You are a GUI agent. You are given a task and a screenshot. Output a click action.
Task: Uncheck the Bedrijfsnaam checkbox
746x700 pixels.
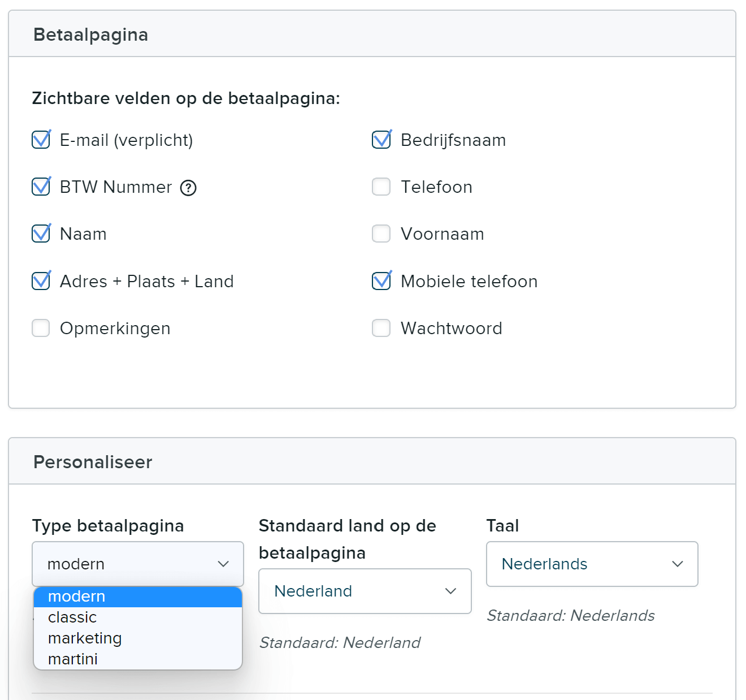[x=381, y=140]
